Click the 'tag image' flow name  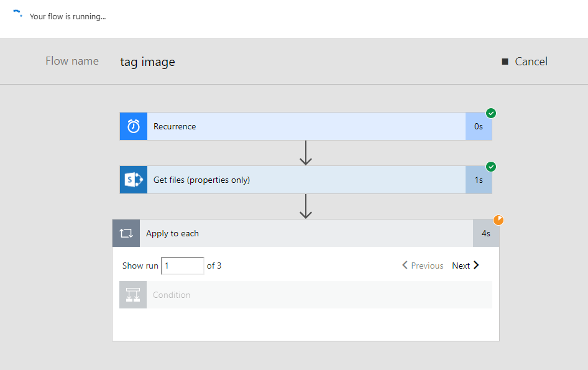point(147,62)
